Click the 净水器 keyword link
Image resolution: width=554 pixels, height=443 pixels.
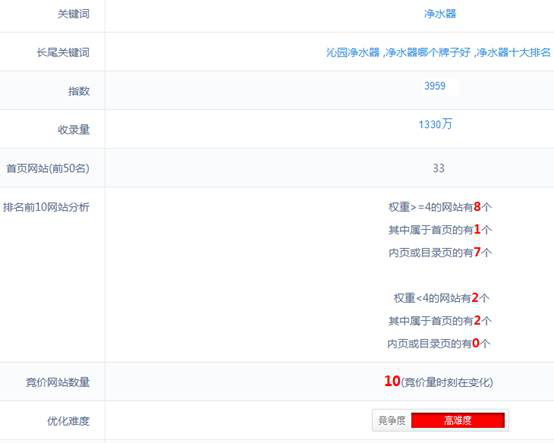click(x=440, y=14)
